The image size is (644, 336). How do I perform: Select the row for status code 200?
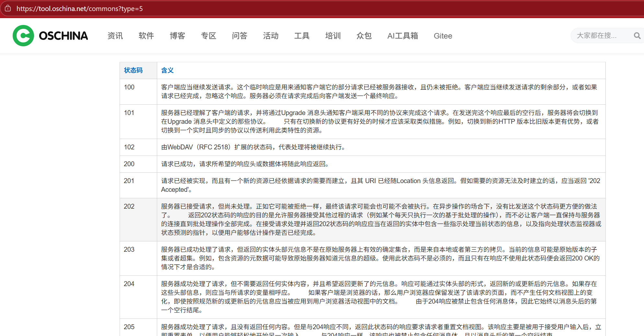(x=324, y=164)
